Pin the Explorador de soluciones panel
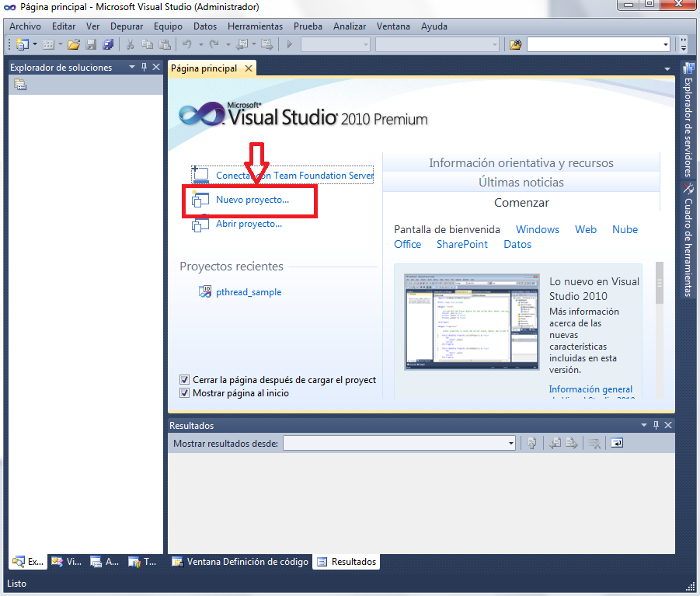Viewport: 700px width, 596px height. [144, 68]
